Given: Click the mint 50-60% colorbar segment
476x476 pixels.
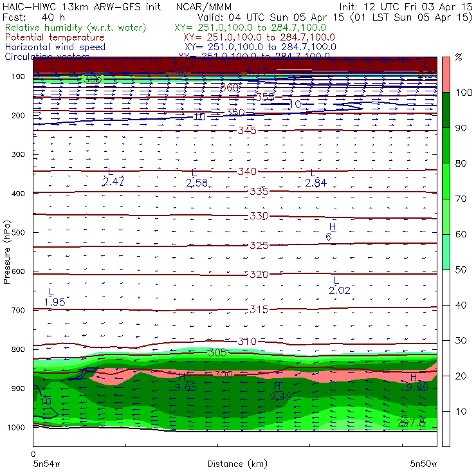Looking at the screenshot, I should tap(446, 252).
